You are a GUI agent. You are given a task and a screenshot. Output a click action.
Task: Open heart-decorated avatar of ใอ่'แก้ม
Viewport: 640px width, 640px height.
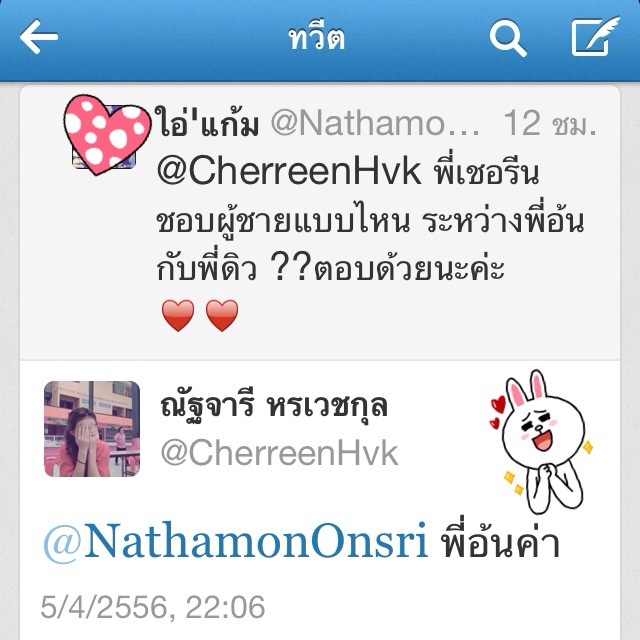(107, 134)
